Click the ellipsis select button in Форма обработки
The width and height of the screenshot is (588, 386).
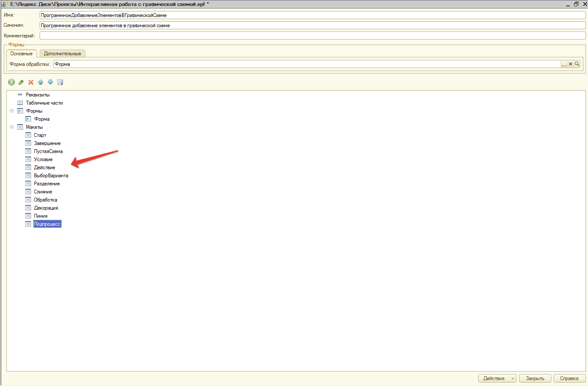(x=564, y=64)
